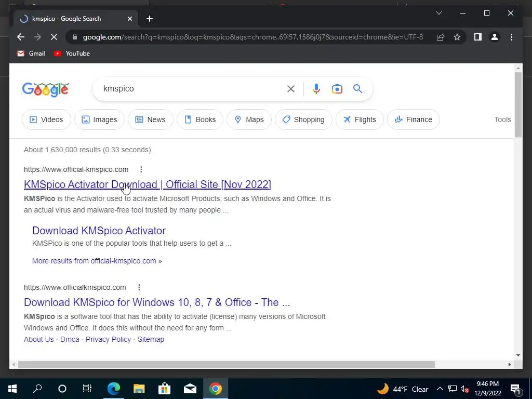Share this page using the share icon
The image size is (532, 399).
pos(441,37)
